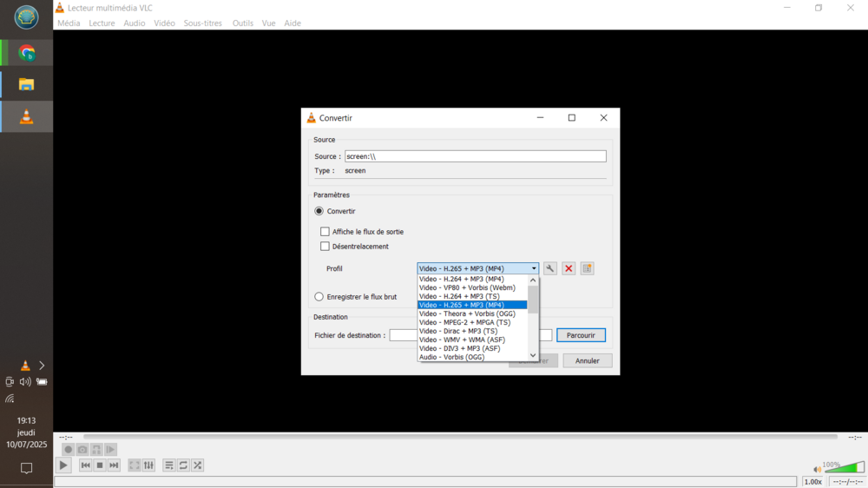
Task: Open the extended settings equalizer icon
Action: point(148,465)
